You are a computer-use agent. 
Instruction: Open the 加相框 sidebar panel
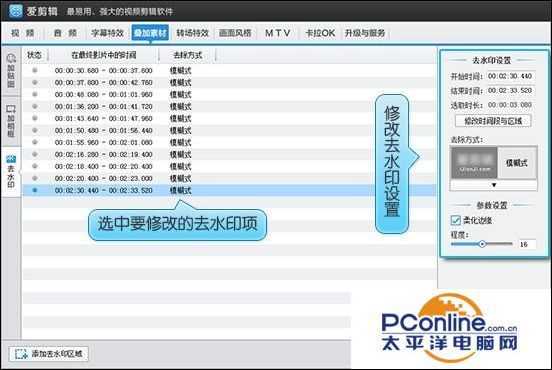coord(11,121)
